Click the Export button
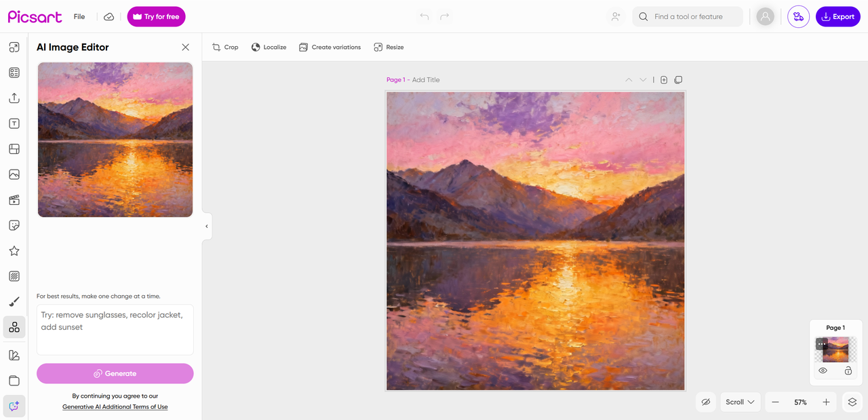868x420 pixels. pos(837,17)
